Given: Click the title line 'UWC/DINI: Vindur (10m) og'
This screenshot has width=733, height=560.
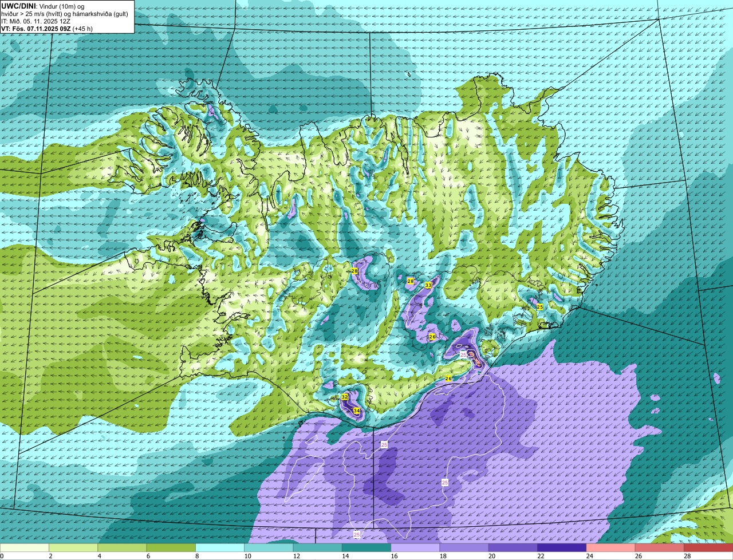Looking at the screenshot, I should coord(43,6).
